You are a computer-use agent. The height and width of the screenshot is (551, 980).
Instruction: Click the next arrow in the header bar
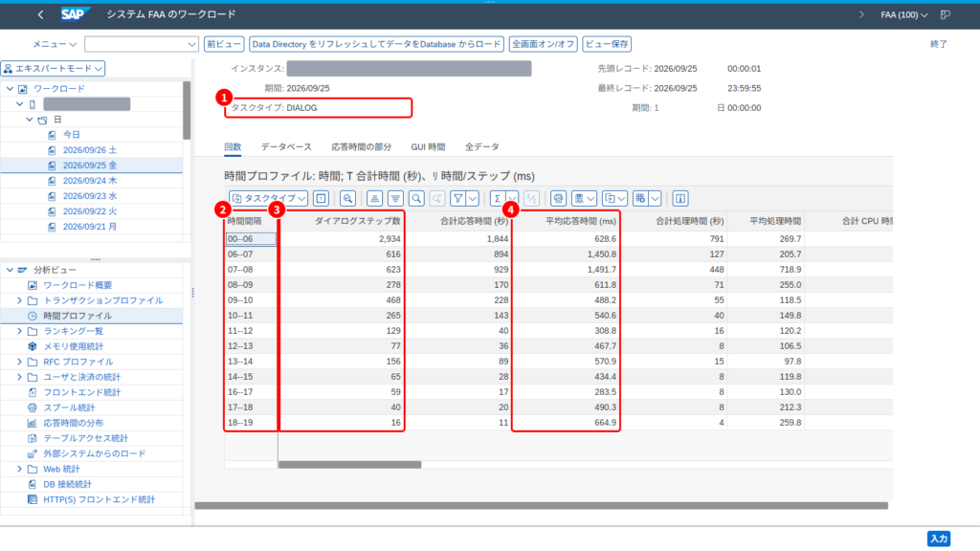(x=861, y=14)
